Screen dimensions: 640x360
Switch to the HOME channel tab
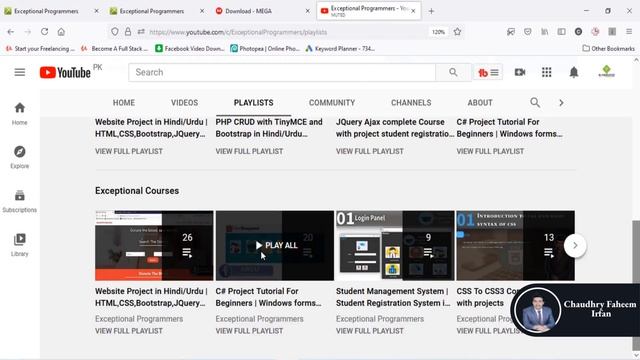(x=124, y=103)
